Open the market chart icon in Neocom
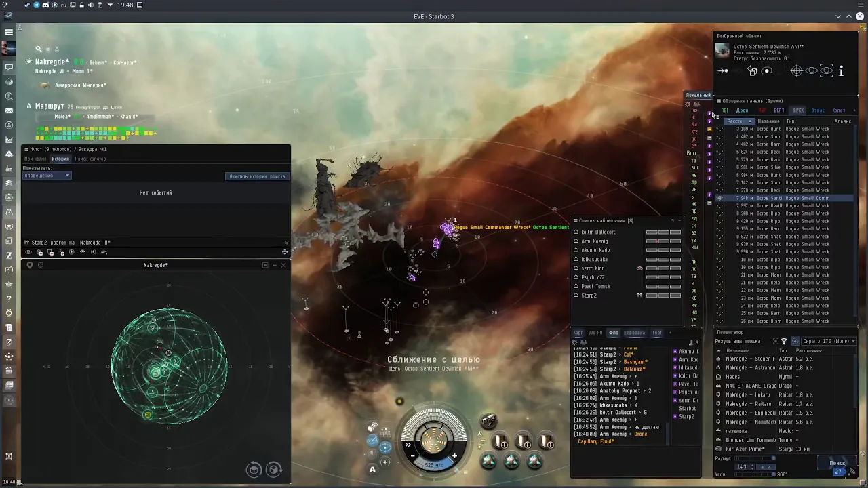 [x=9, y=140]
